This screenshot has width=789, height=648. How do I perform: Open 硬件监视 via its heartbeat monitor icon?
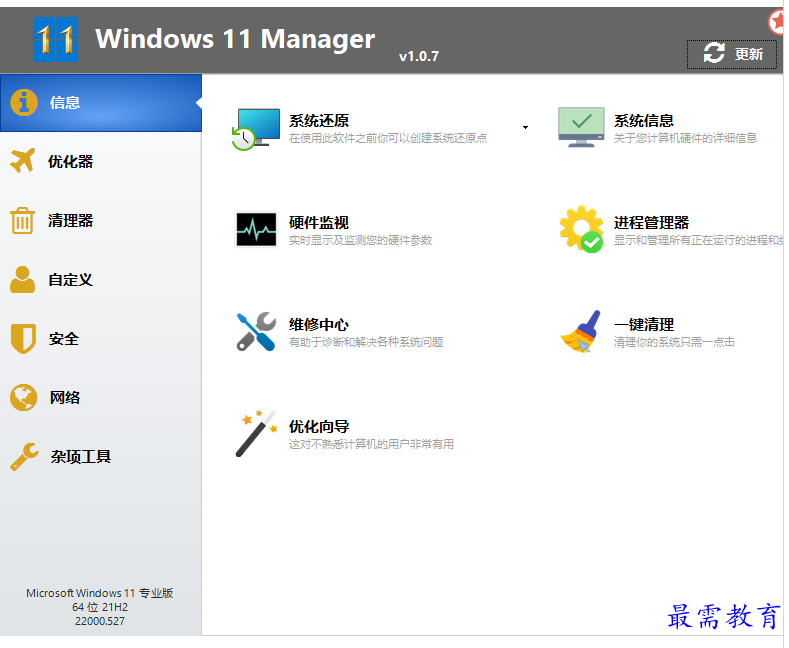pyautogui.click(x=257, y=229)
